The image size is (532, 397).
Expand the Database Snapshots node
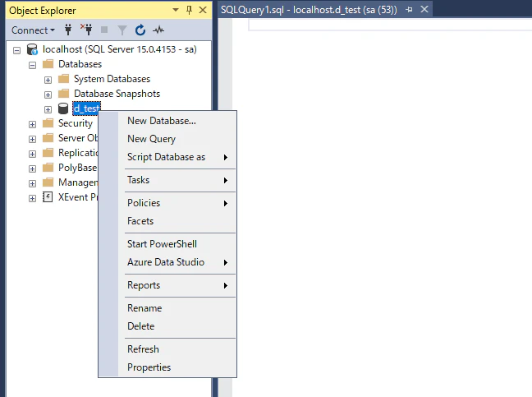(48, 95)
